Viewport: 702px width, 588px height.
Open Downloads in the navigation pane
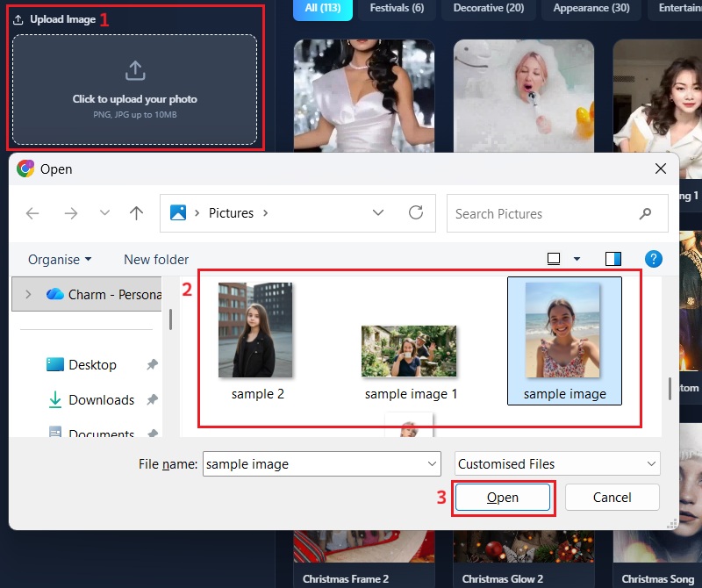click(x=101, y=399)
